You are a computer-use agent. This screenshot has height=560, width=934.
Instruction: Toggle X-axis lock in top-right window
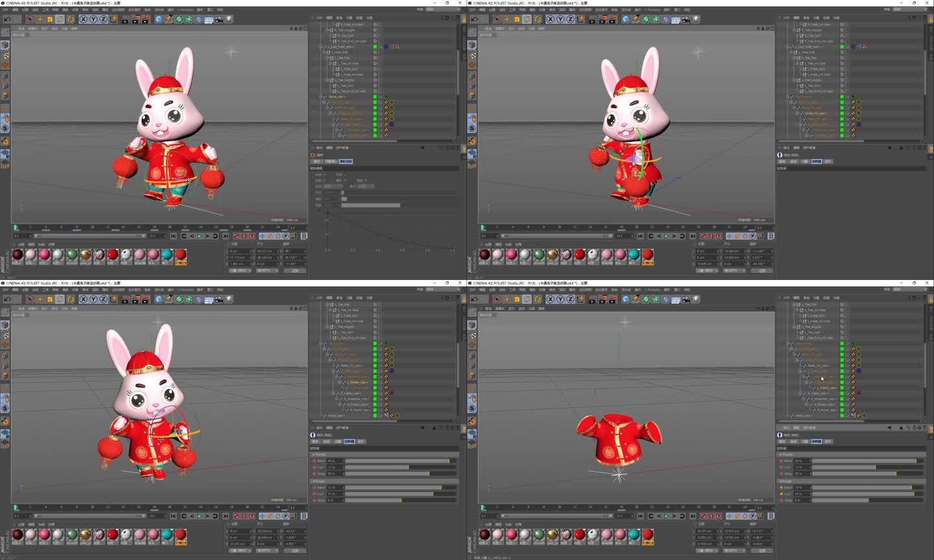click(550, 19)
